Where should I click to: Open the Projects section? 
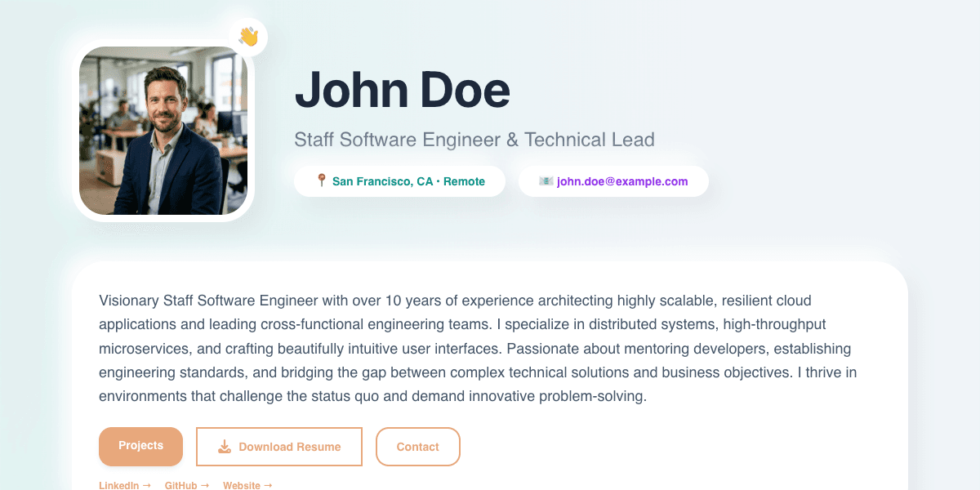point(140,446)
